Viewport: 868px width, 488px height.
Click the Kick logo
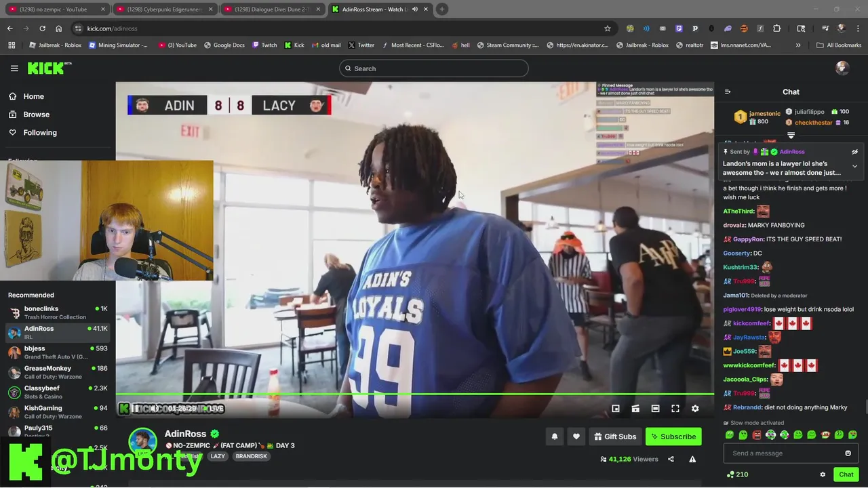[49, 68]
